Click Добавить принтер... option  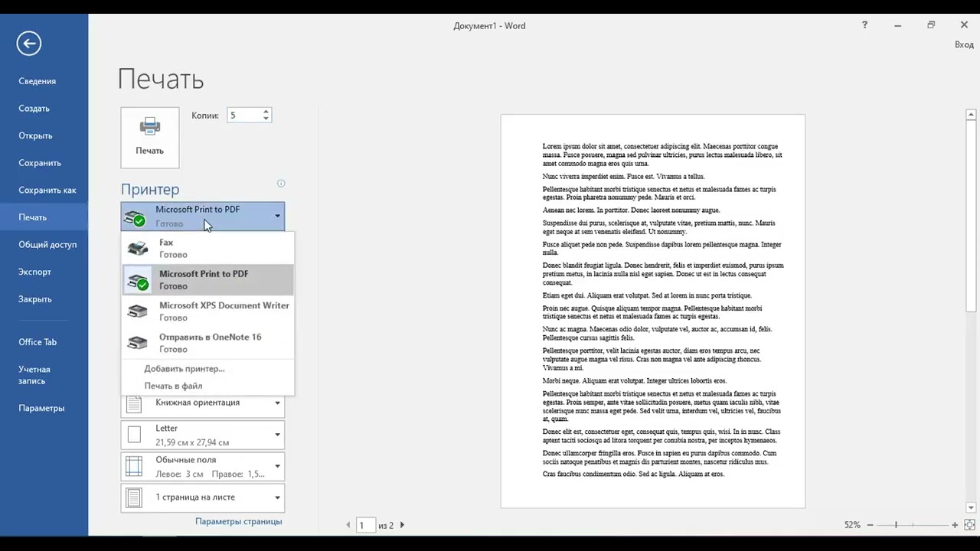pyautogui.click(x=185, y=369)
